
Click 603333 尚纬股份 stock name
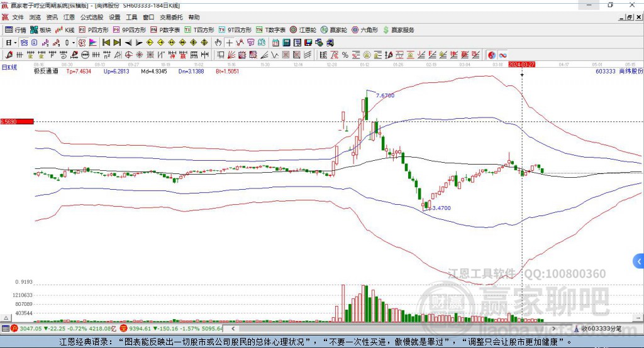[x=619, y=72]
